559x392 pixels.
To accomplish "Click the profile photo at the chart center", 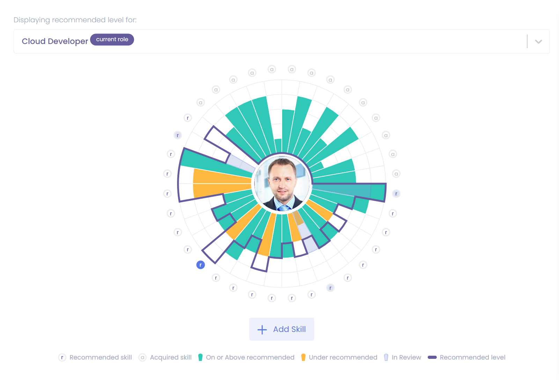I will click(x=282, y=184).
